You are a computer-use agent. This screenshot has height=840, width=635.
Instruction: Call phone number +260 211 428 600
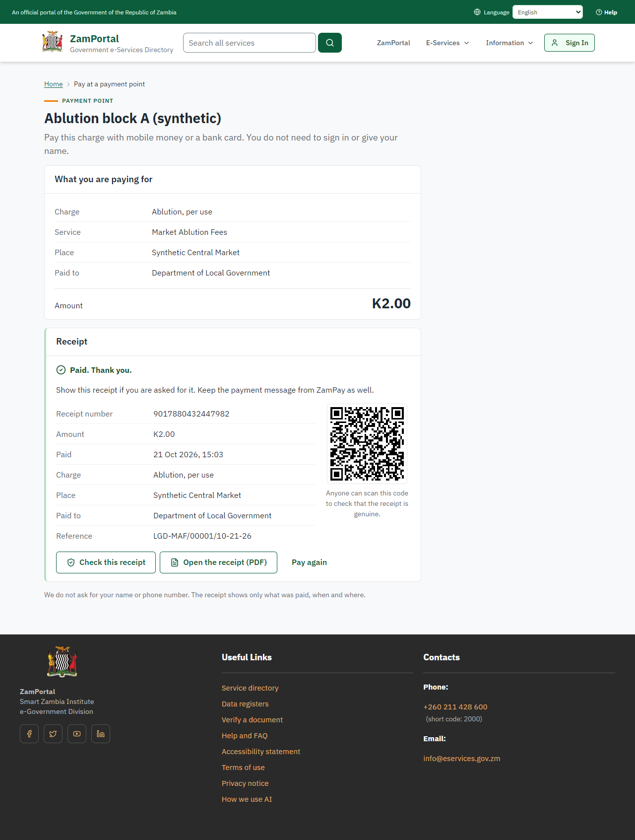[455, 707]
